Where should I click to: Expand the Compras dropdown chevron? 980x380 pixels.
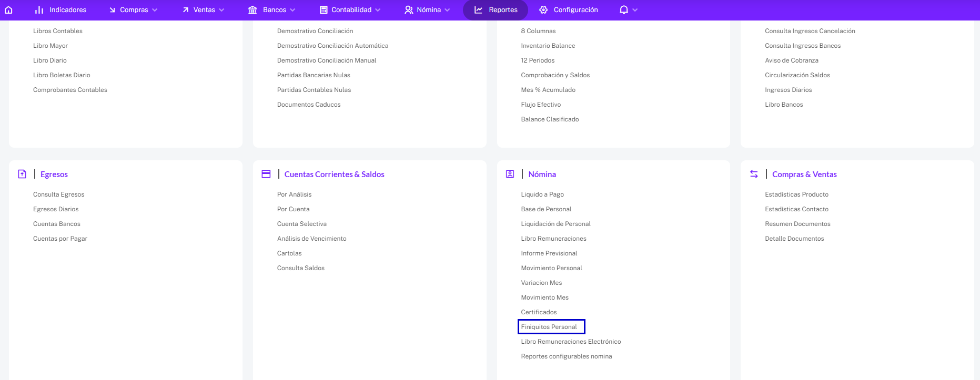click(155, 10)
